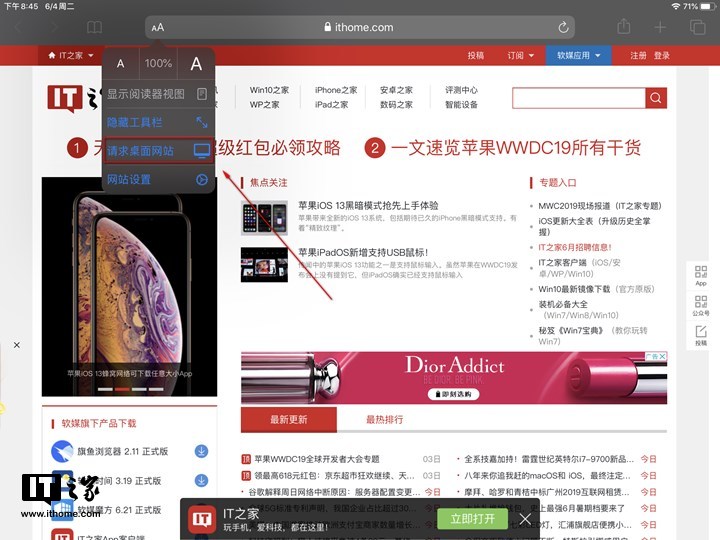Tap the Wi-Fi icon in status bar
The height and width of the screenshot is (540, 720).
point(675,6)
